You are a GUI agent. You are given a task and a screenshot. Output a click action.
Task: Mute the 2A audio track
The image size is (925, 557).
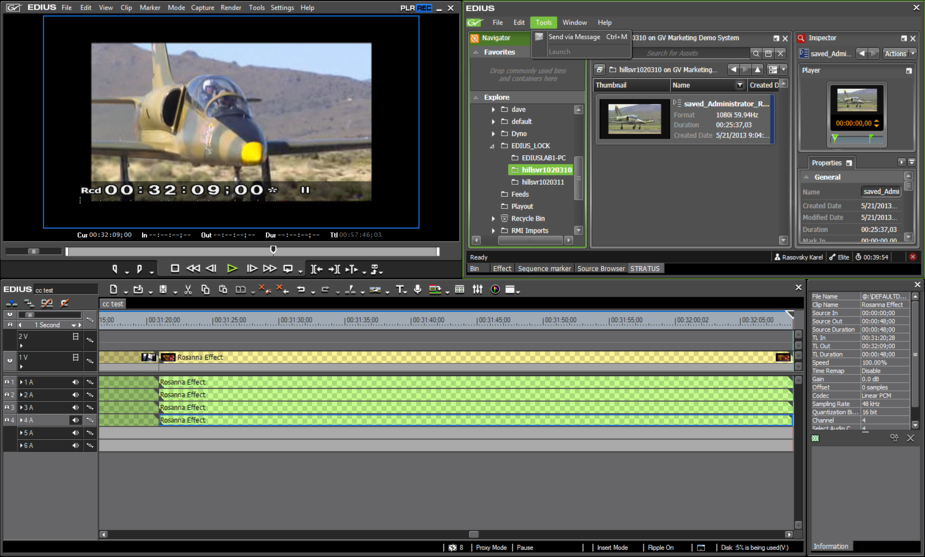[x=76, y=395]
